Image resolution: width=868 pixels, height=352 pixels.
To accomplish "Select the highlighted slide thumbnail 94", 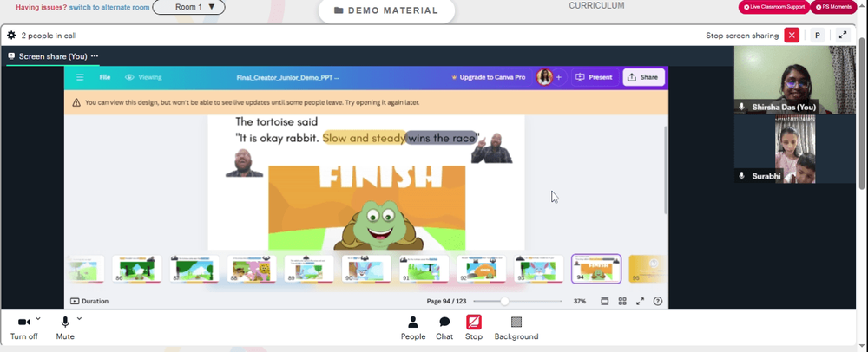I will click(x=596, y=269).
